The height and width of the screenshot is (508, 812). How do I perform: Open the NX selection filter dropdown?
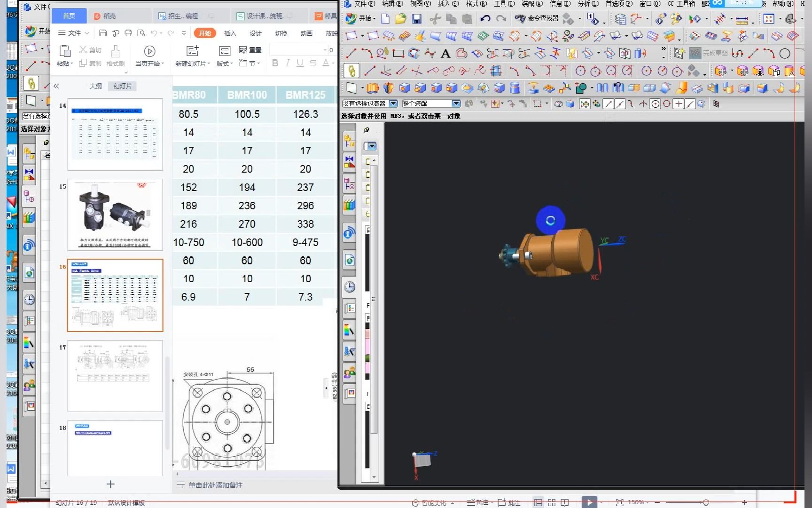click(x=393, y=103)
